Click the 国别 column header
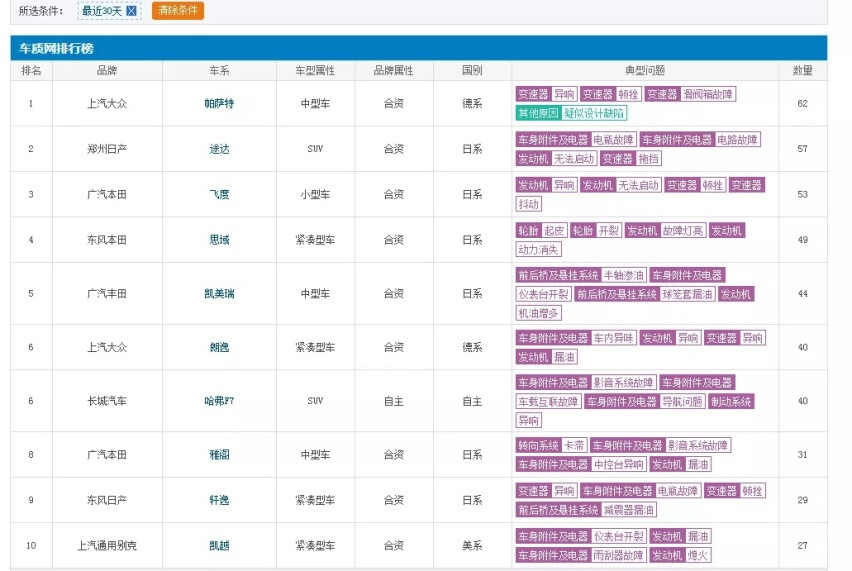Viewport: 852px width, 571px height. pos(472,70)
